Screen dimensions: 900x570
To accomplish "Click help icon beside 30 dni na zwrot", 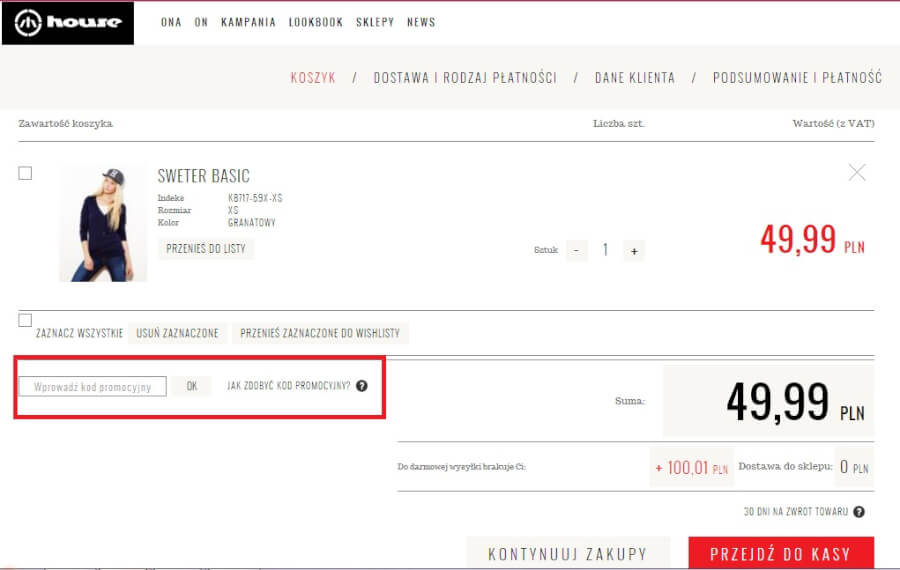I will click(858, 512).
